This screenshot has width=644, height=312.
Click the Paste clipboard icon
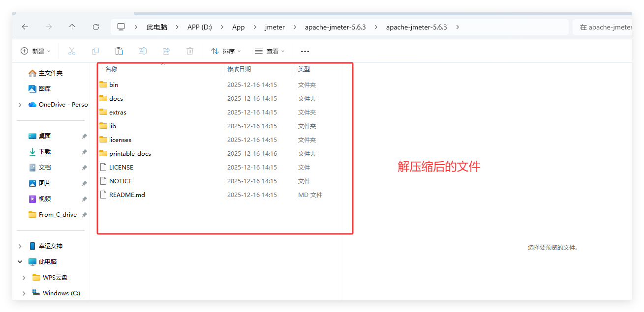(119, 51)
